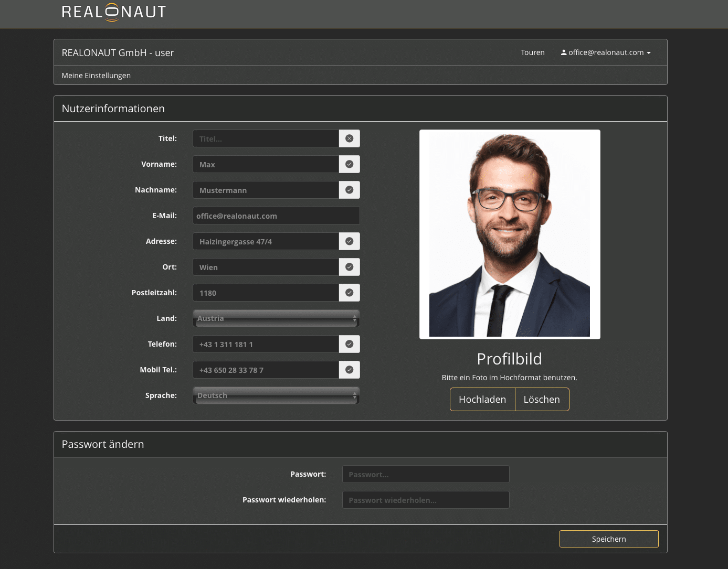Screen dimensions: 728x569
Task: Click the profile picture thumbnail
Action: click(x=509, y=234)
